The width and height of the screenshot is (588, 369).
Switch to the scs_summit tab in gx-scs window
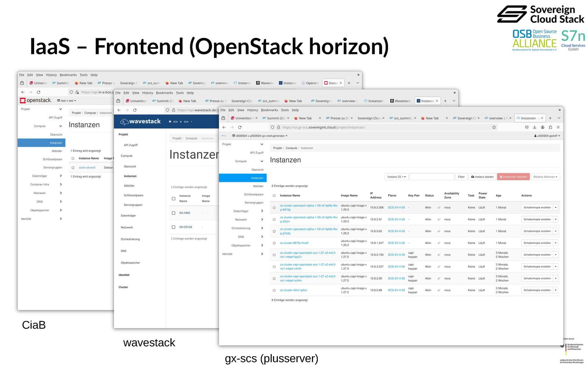(403, 118)
